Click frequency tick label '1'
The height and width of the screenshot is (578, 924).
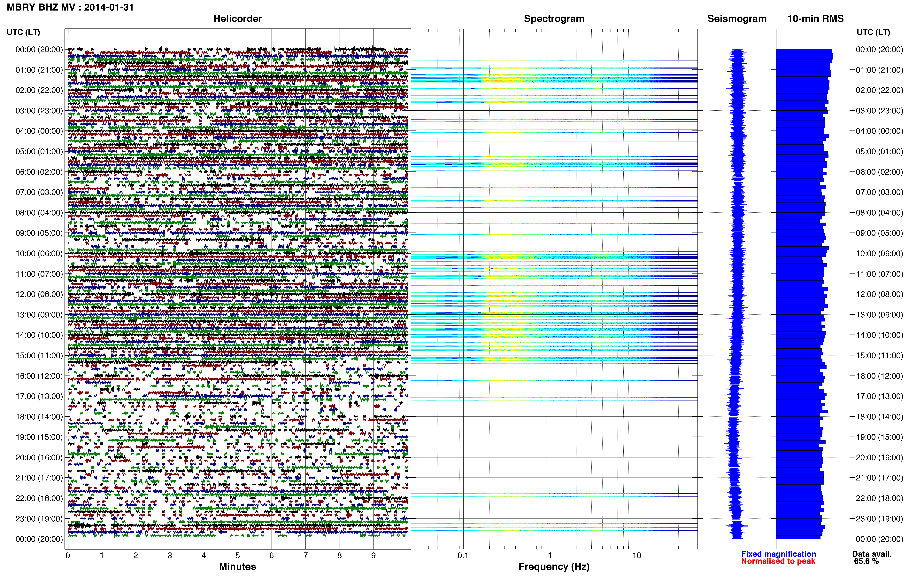[x=550, y=555]
